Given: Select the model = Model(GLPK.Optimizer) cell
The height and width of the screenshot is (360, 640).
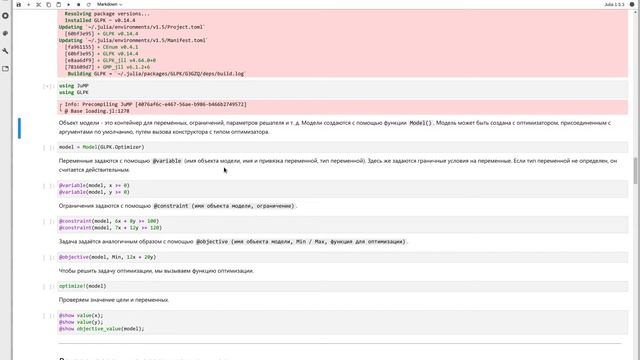Looking at the screenshot, I should coord(342,147).
